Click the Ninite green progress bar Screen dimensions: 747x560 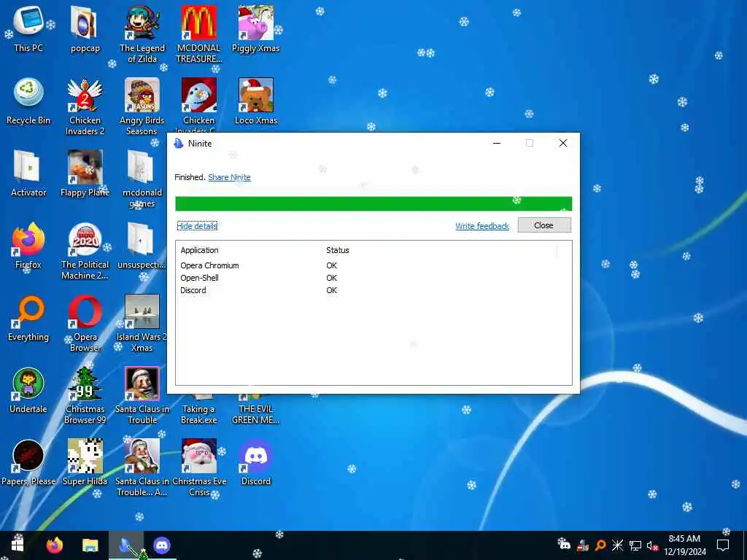(x=373, y=203)
